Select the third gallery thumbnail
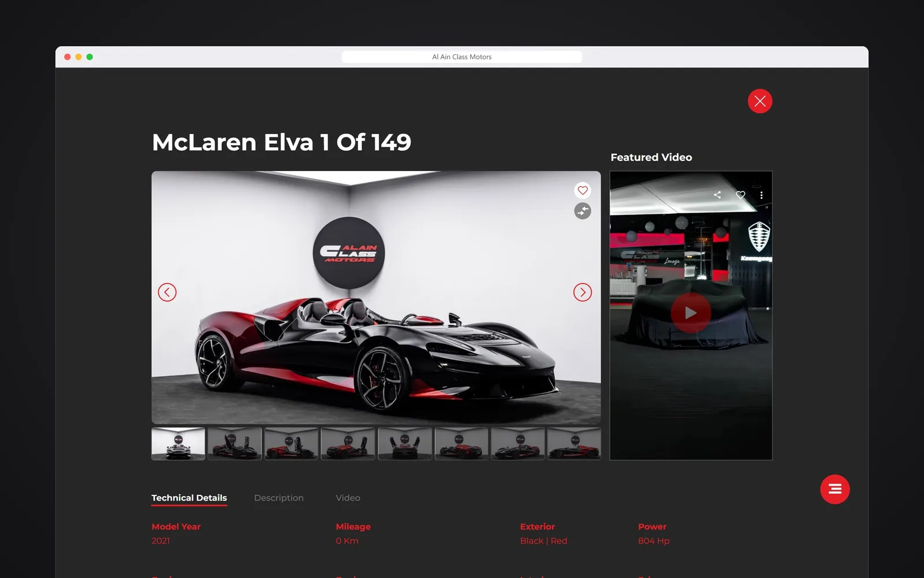This screenshot has height=578, width=924. (291, 444)
